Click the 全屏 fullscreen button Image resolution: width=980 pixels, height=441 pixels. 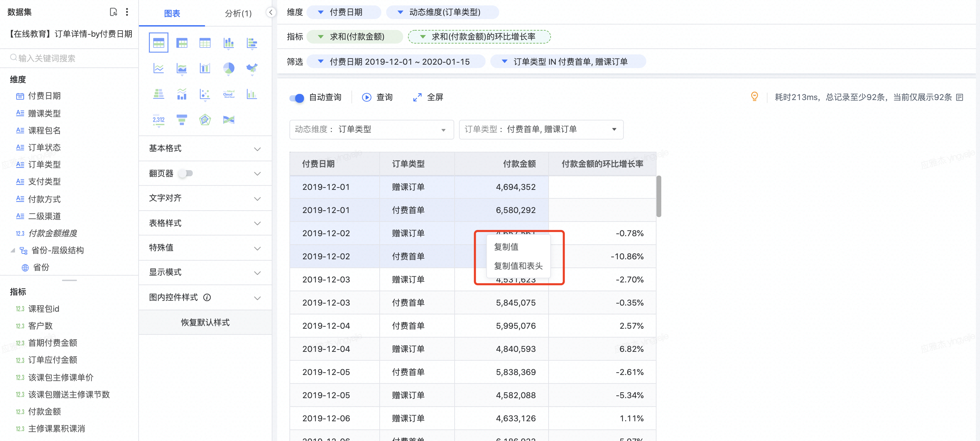[428, 97]
